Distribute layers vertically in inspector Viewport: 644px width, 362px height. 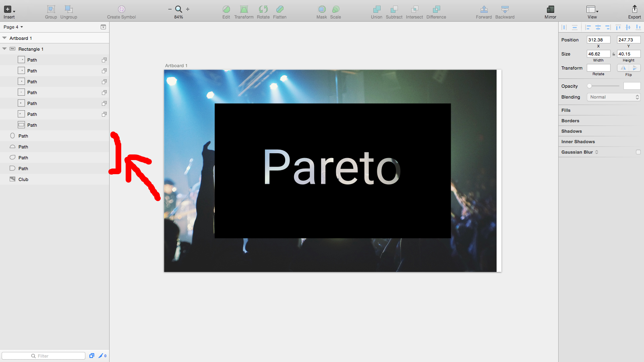point(575,27)
